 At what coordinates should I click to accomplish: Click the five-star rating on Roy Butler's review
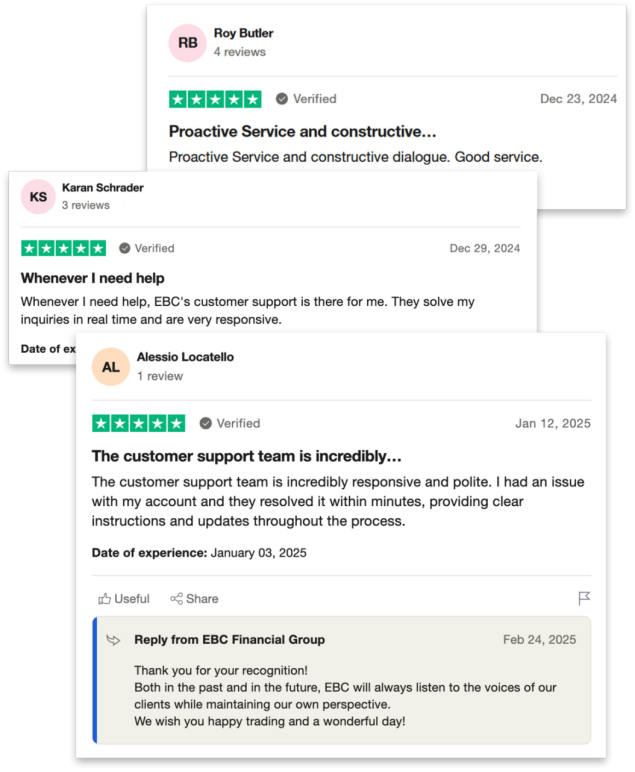(215, 99)
